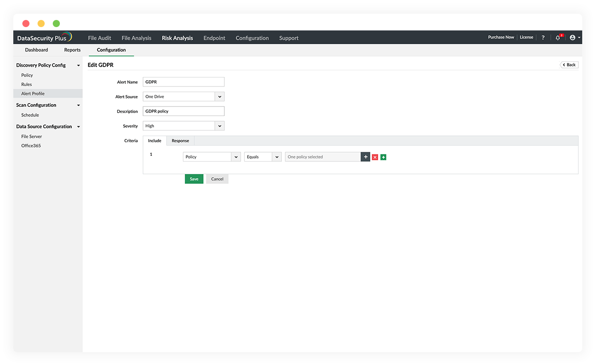The image size is (596, 364).
Task: Click the Description input field
Action: [183, 111]
